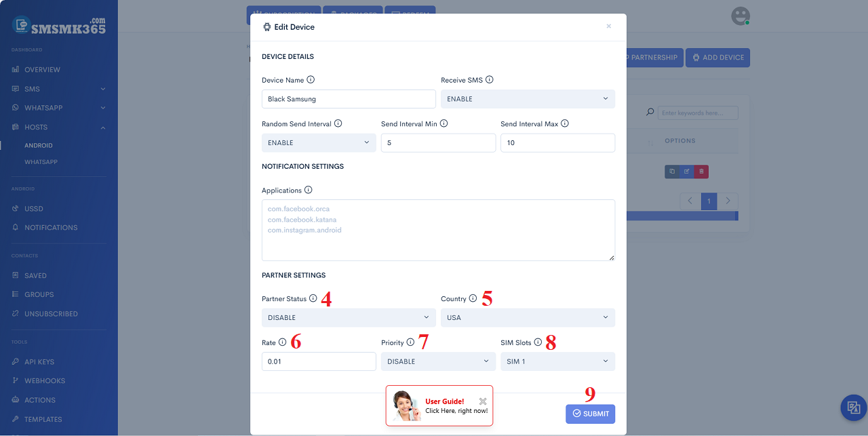868x436 pixels.
Task: Click the search magnifier icon behind the dialog
Action: [650, 113]
